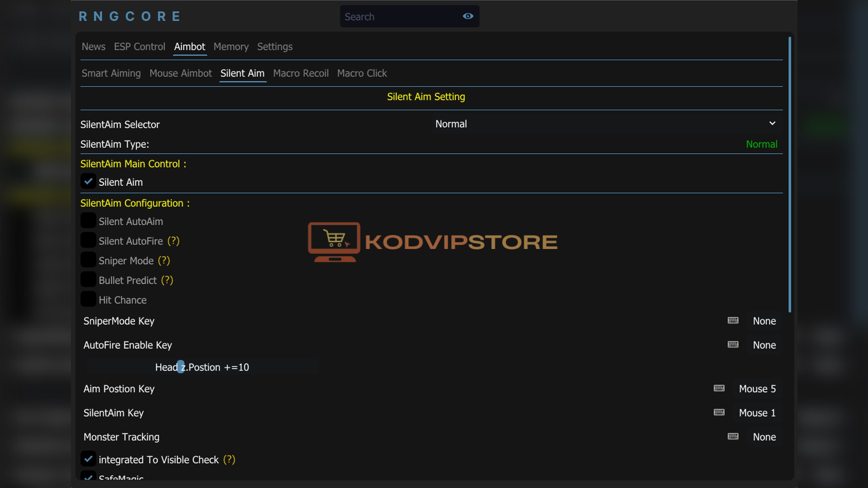Click keyboard icon for SniperMode Key
868x488 pixels.
coord(733,321)
